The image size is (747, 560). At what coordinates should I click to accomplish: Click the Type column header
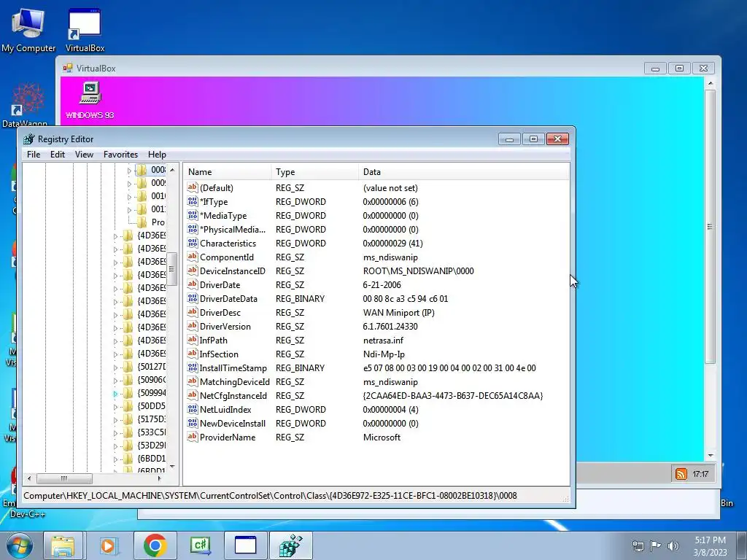coord(315,172)
